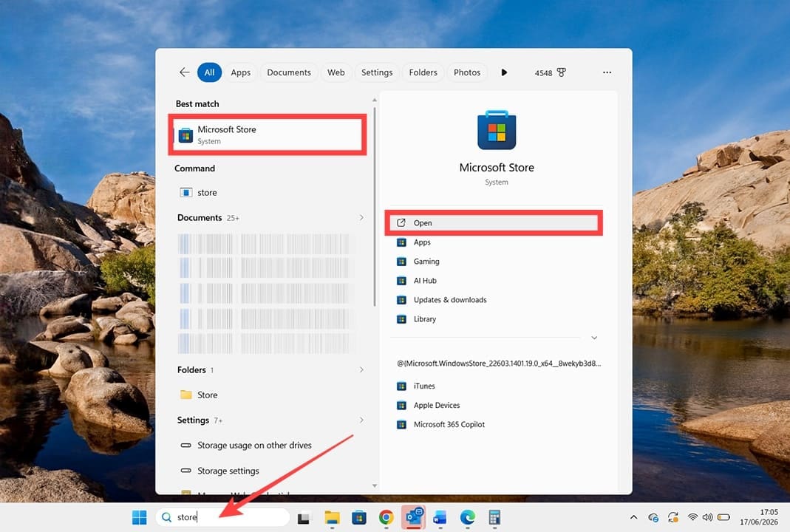Click the Best match heading
The width and height of the screenshot is (790, 532).
(x=197, y=103)
